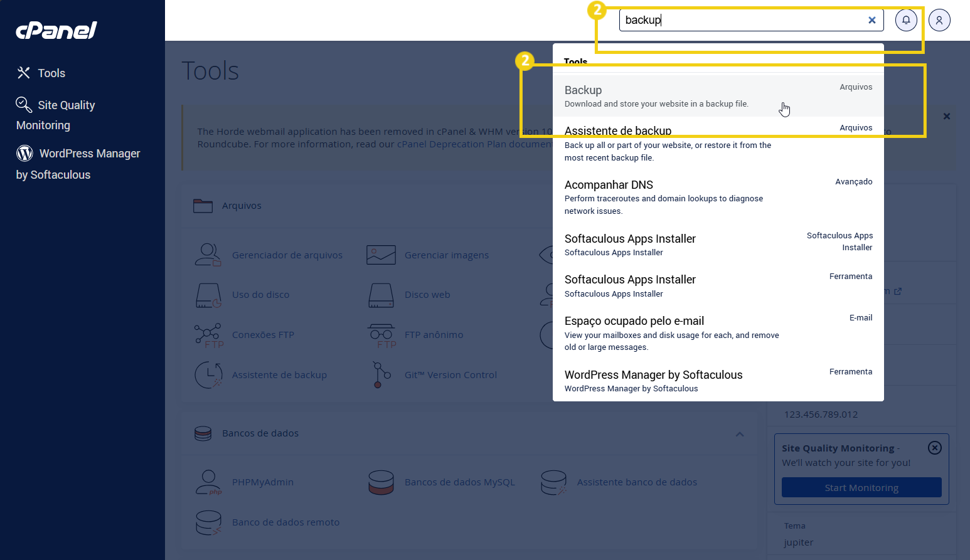Click the external link icon in right panel

898,292
